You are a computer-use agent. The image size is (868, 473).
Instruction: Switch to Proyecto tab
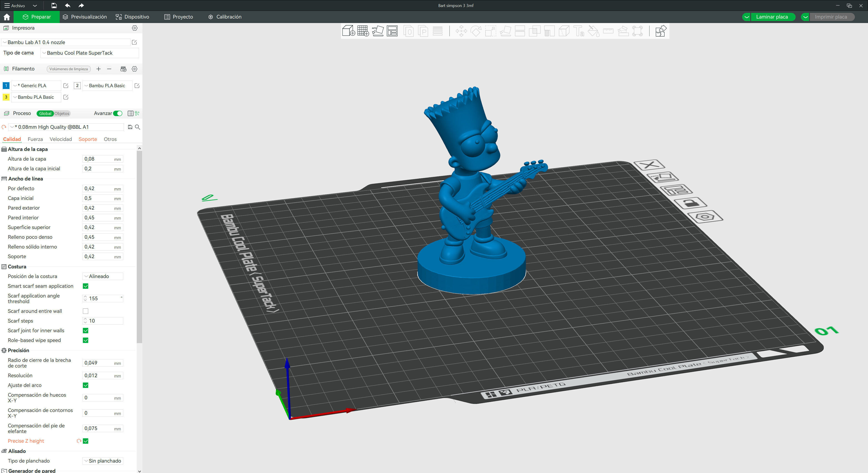point(179,17)
